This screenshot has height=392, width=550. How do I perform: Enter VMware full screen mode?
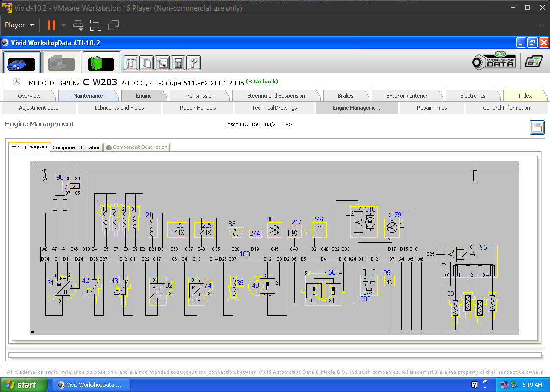tap(96, 25)
